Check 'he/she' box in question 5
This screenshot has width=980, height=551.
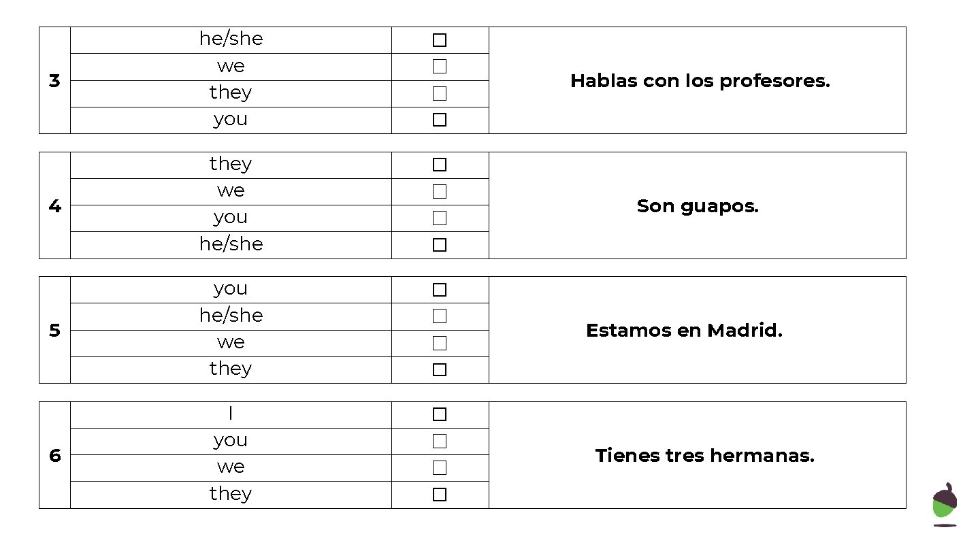440,316
